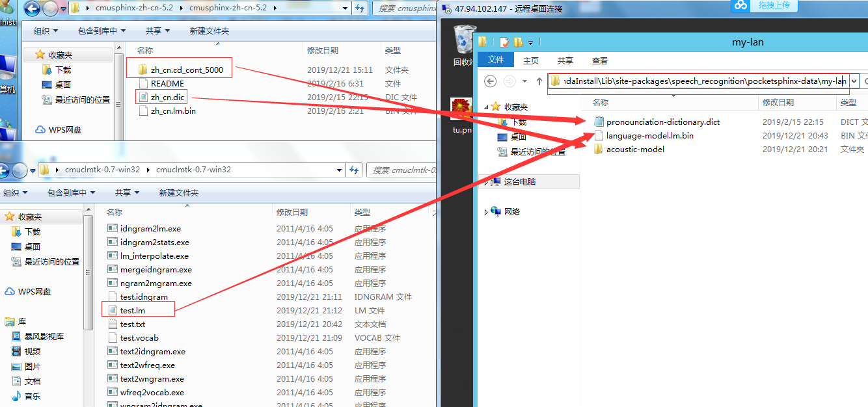Click the 新建文件夹 button
Image resolution: width=868 pixels, height=407 pixels.
pos(209,30)
